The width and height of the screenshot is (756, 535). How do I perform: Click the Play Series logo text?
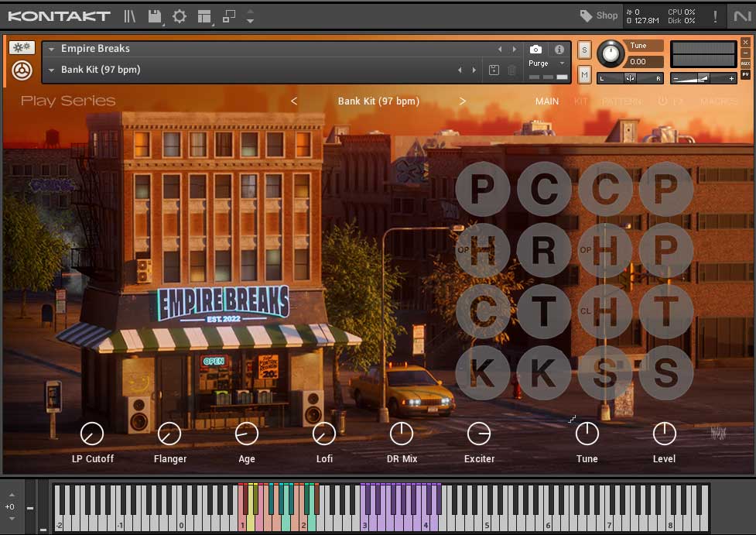[x=68, y=101]
